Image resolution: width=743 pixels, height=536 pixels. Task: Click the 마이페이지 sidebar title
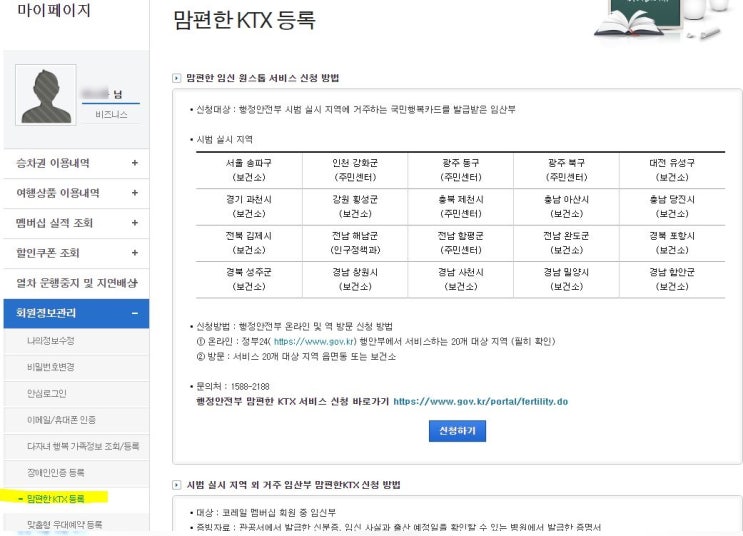54,10
